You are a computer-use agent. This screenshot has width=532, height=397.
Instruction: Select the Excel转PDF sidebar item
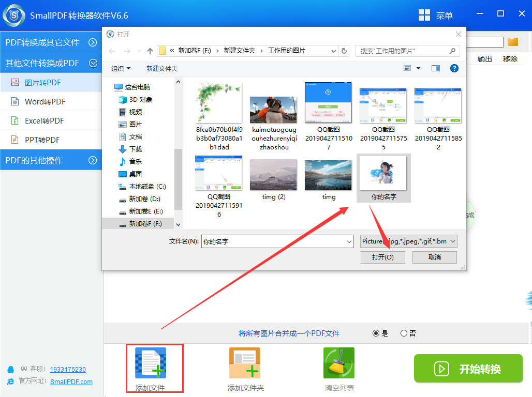pyautogui.click(x=51, y=120)
